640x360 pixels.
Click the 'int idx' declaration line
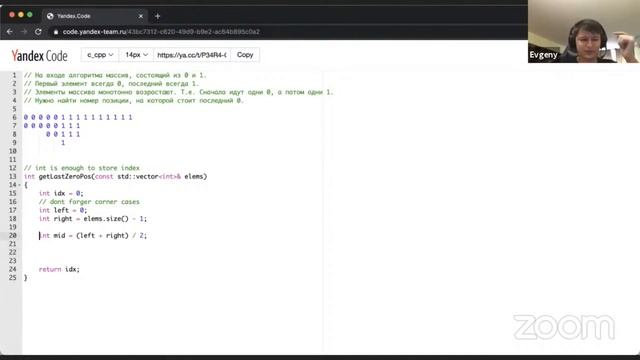tap(61, 193)
